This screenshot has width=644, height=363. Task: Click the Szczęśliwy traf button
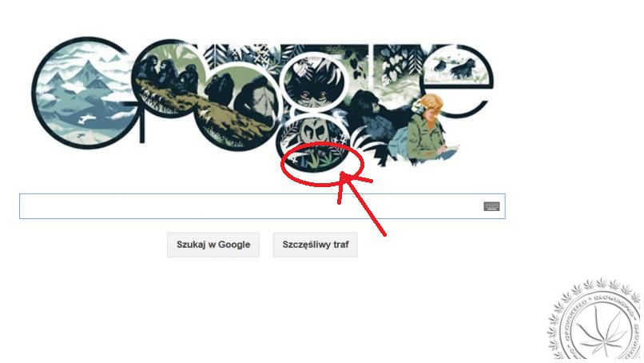click(315, 245)
